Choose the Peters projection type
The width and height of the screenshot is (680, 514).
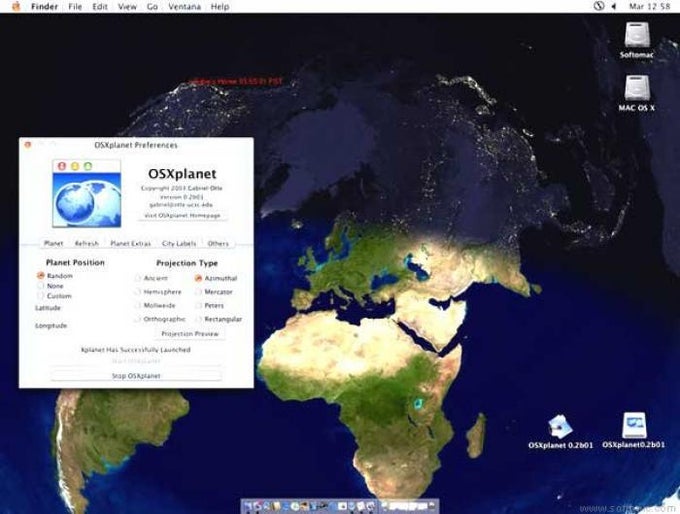(x=199, y=305)
